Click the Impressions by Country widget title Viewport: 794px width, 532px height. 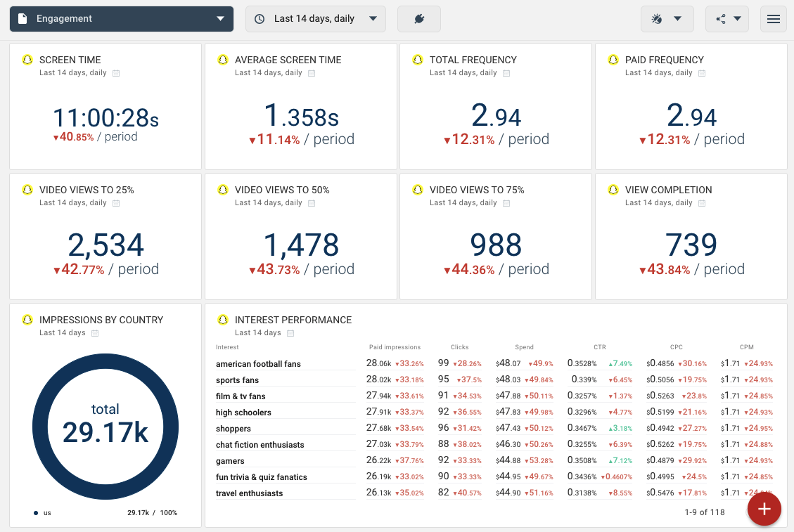101,320
